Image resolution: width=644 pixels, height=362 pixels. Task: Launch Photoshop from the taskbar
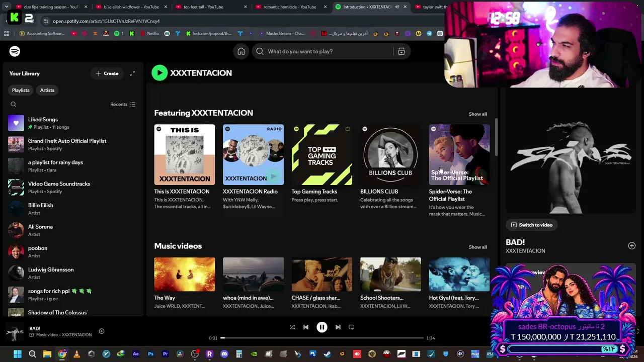pos(150,354)
